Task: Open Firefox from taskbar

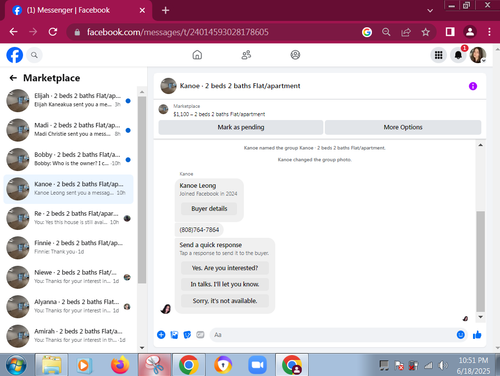Action: [119, 365]
